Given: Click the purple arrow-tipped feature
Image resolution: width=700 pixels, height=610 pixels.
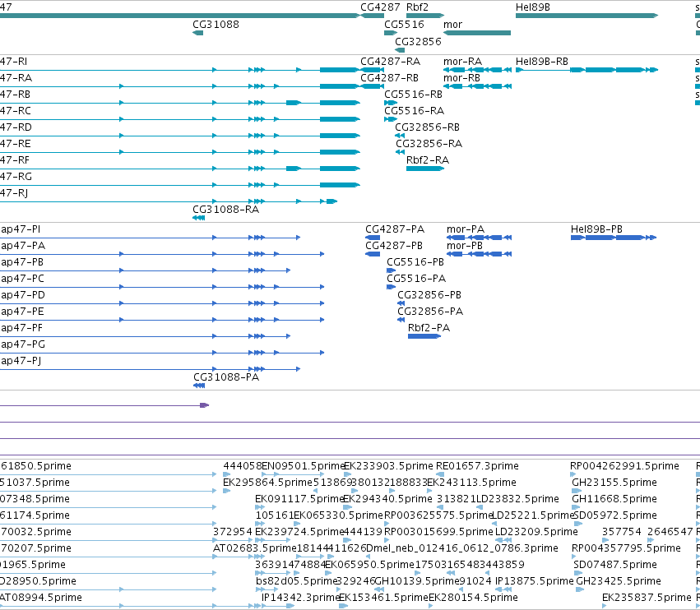Looking at the screenshot, I should 205,405.
